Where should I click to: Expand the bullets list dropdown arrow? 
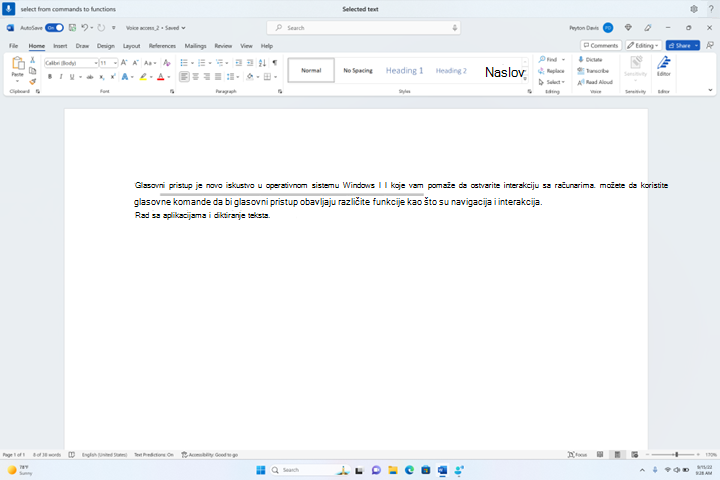(192, 63)
